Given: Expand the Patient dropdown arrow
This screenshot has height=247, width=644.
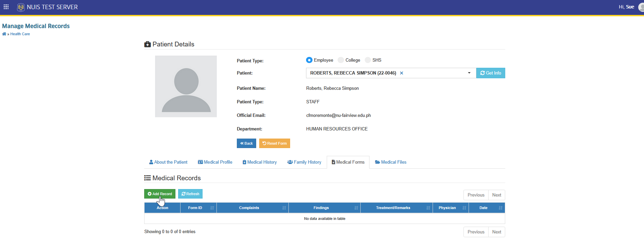Looking at the screenshot, I should click(469, 73).
